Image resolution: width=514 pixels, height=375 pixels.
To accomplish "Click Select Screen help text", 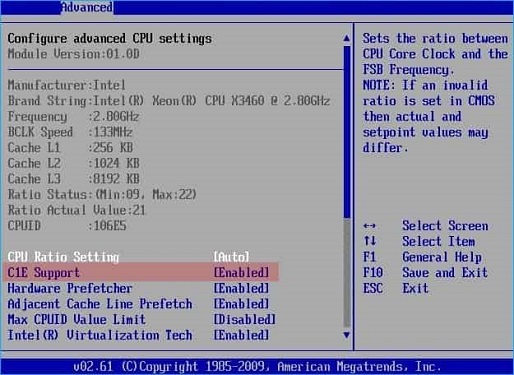I will [x=445, y=226].
